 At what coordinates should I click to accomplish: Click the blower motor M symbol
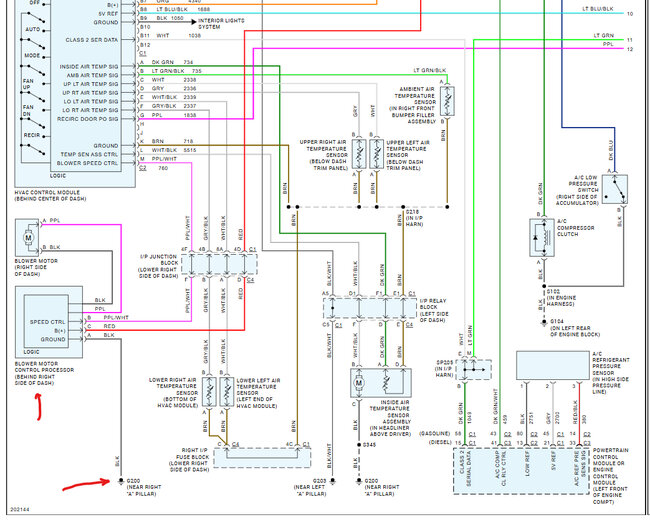[28, 238]
